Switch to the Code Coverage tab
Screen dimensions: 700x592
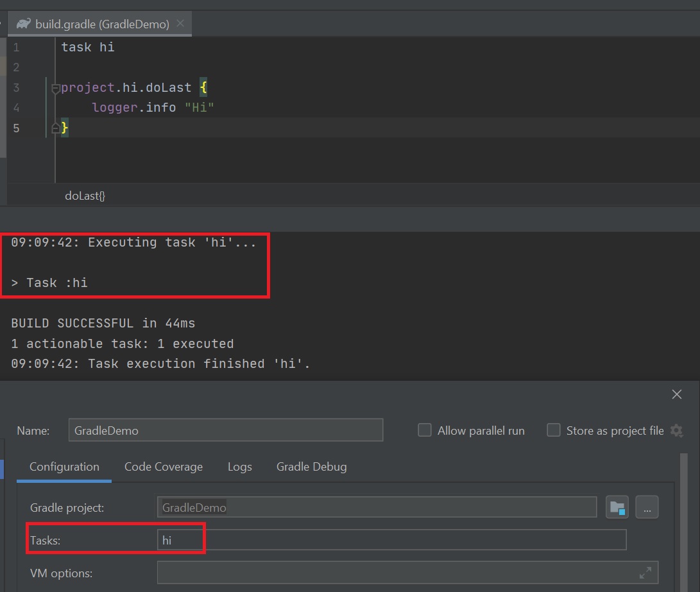[x=163, y=467]
